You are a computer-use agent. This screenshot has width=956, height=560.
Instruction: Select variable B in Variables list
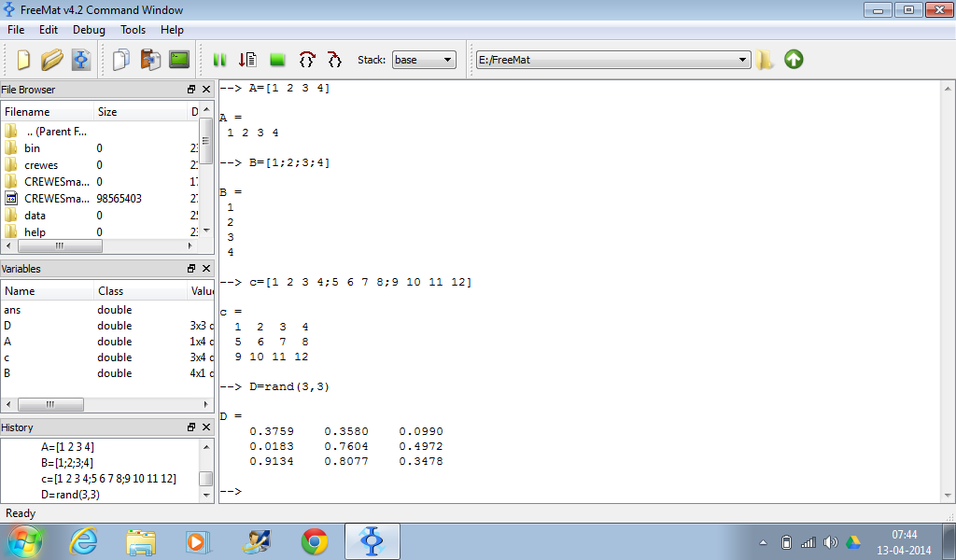tap(107, 373)
